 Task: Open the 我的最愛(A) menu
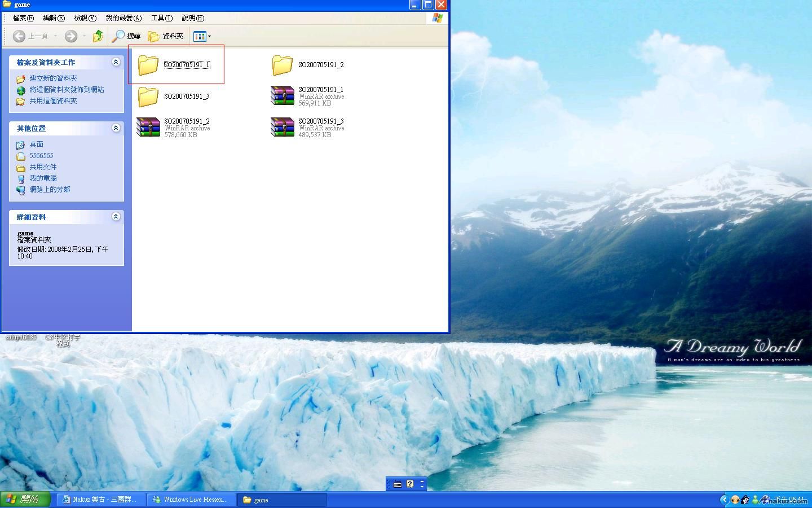click(x=123, y=18)
